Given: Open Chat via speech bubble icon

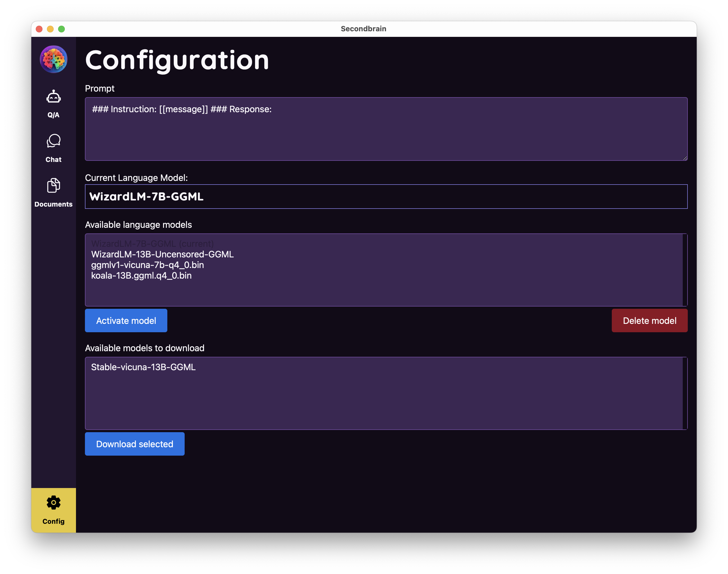Looking at the screenshot, I should pyautogui.click(x=53, y=141).
